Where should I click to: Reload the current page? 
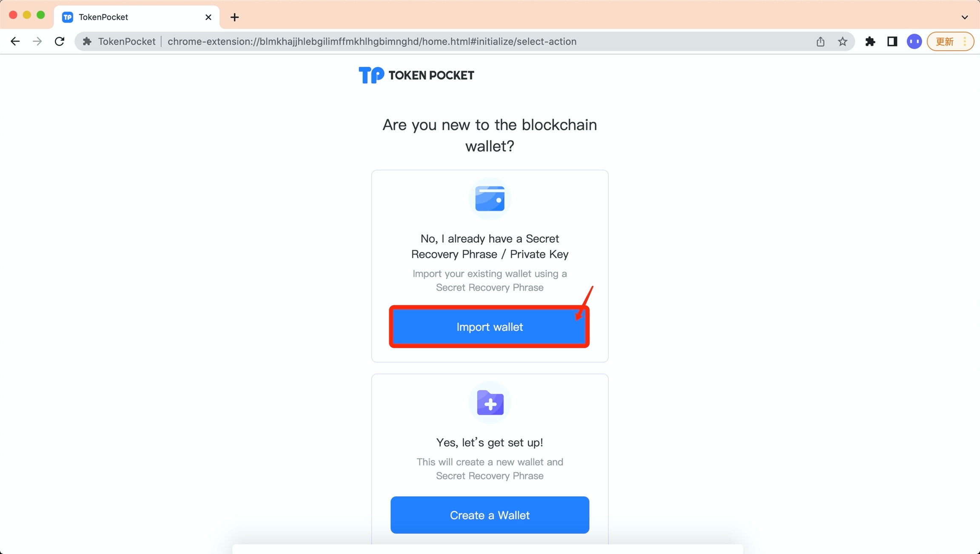pos(60,41)
